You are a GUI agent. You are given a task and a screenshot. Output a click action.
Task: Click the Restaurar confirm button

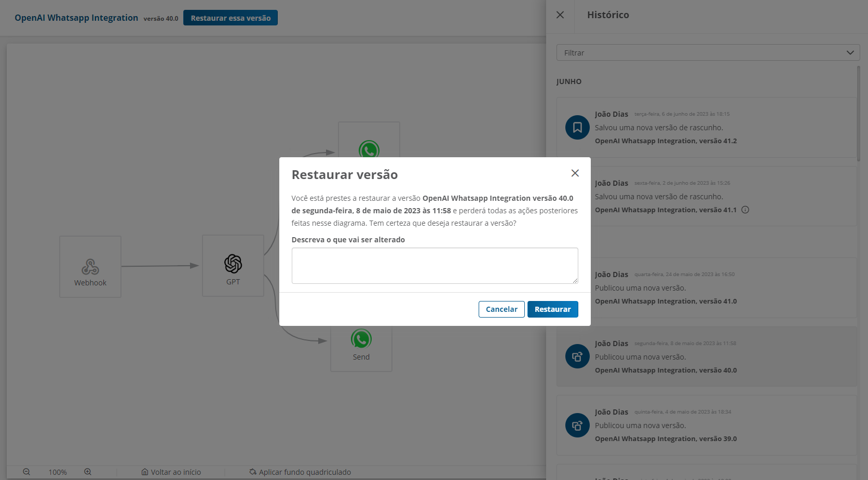552,309
